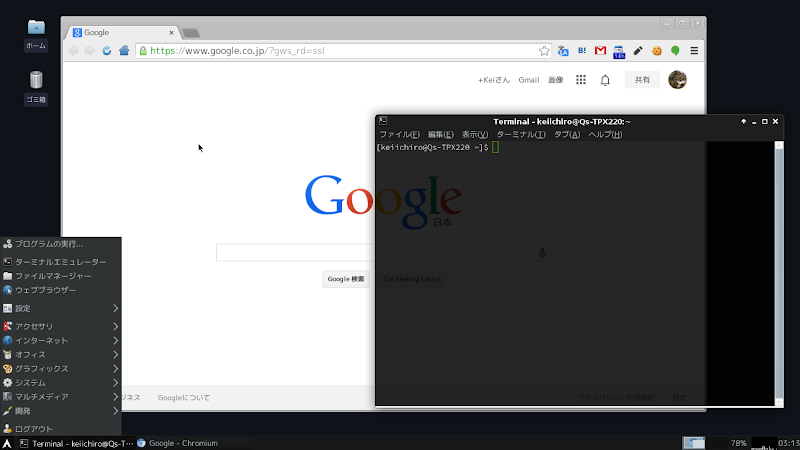Expand the システム submenu
The image size is (800, 450).
click(x=61, y=383)
